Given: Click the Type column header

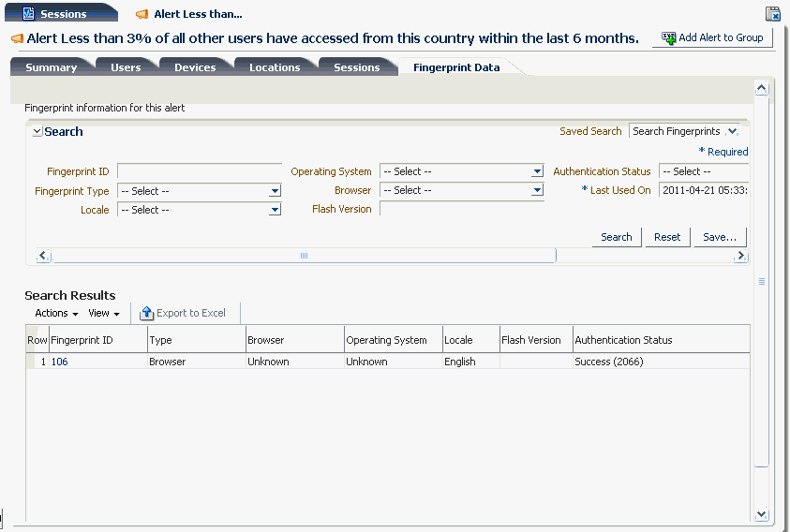Looking at the screenshot, I should tap(197, 340).
